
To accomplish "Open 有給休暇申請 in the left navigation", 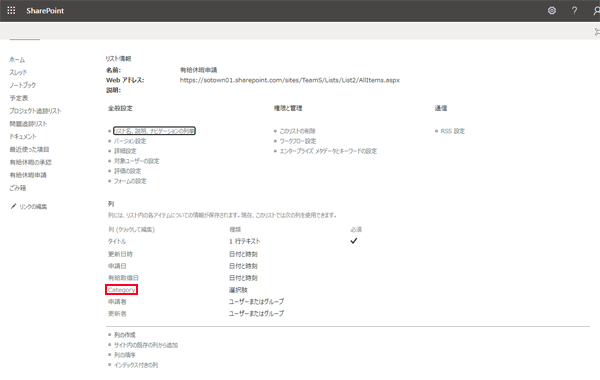I will [x=28, y=175].
